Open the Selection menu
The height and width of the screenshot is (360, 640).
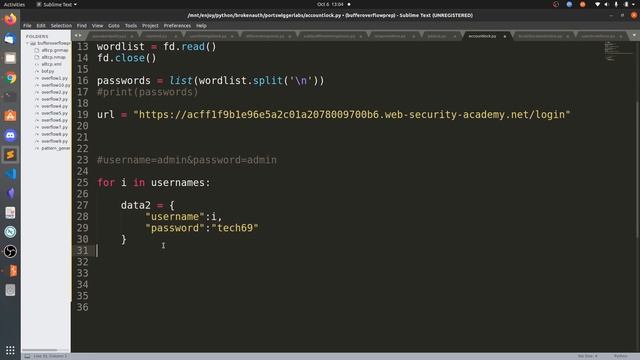(61, 25)
